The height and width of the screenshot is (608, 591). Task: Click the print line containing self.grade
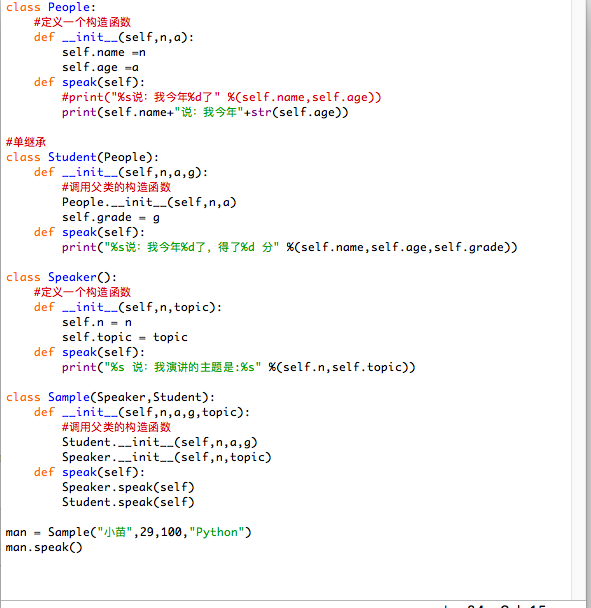tap(290, 247)
